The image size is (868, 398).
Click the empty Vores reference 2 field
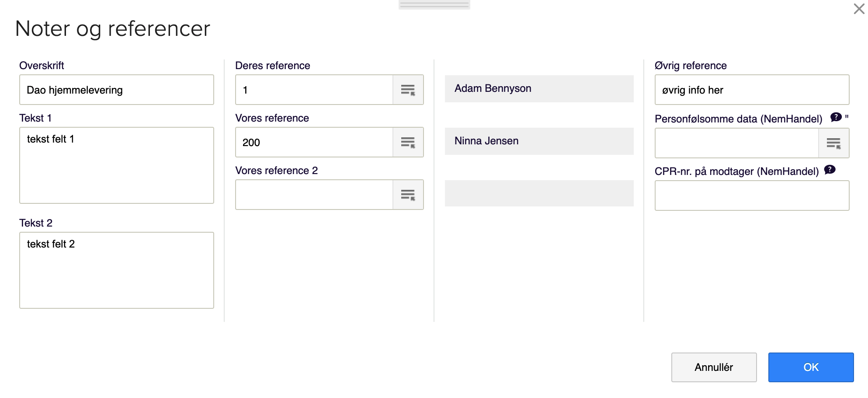pos(314,195)
